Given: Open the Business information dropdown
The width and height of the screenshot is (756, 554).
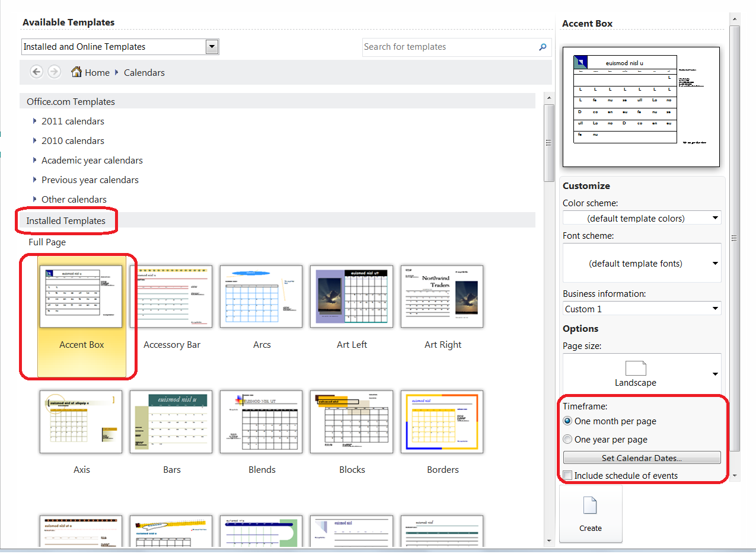Looking at the screenshot, I should [x=716, y=308].
